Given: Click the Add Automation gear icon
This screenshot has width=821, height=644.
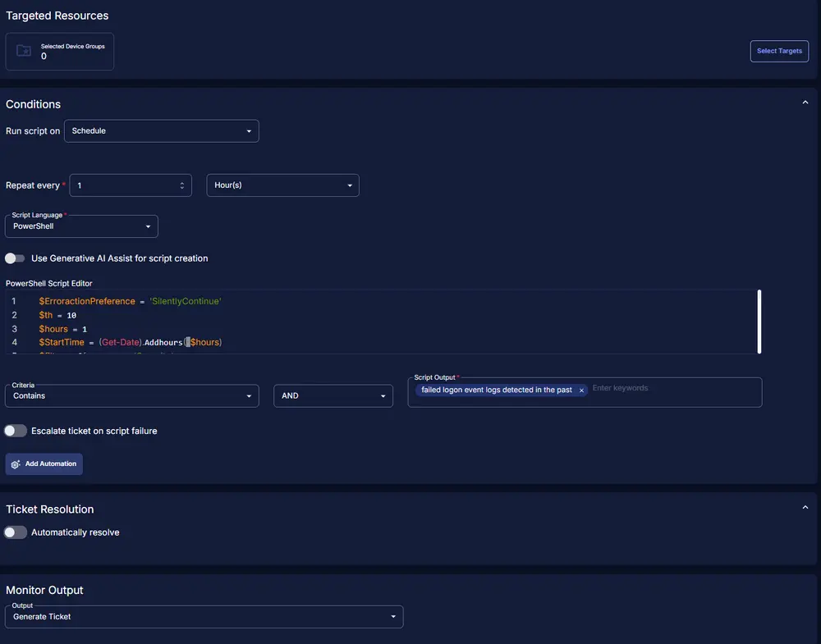Looking at the screenshot, I should click(x=16, y=464).
